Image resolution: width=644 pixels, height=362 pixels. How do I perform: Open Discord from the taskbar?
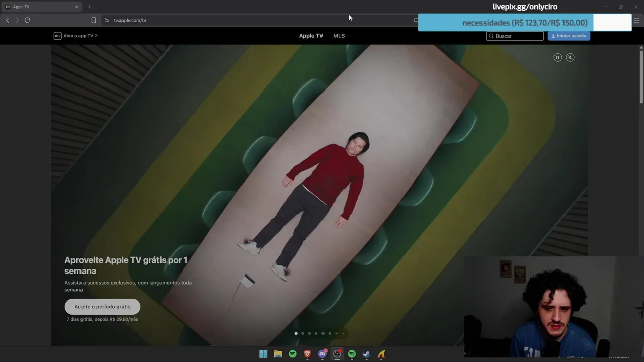pos(322,354)
